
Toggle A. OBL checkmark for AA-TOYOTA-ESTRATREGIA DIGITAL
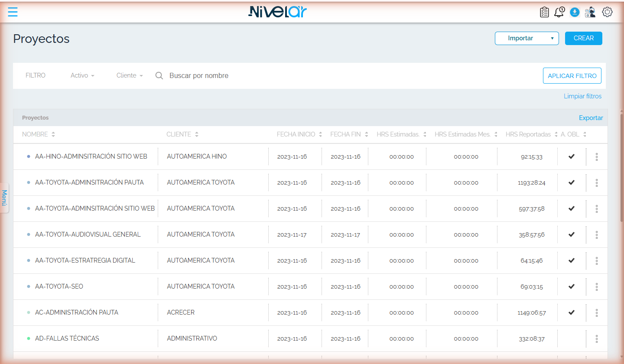point(572,260)
